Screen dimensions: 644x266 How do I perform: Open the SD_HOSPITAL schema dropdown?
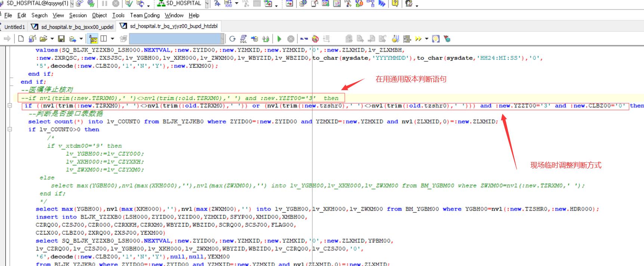207,4
